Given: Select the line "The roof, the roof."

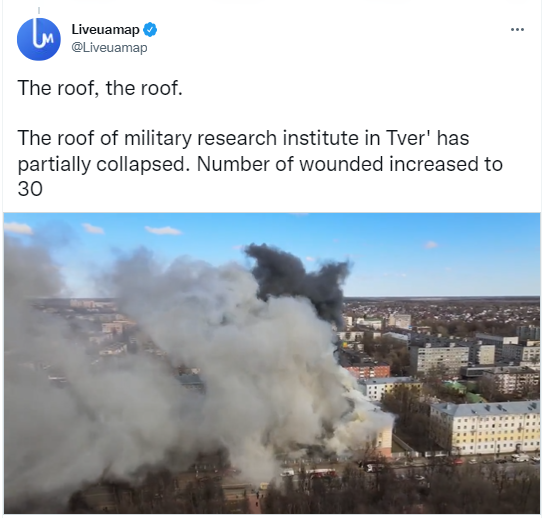Looking at the screenshot, I should (100, 88).
